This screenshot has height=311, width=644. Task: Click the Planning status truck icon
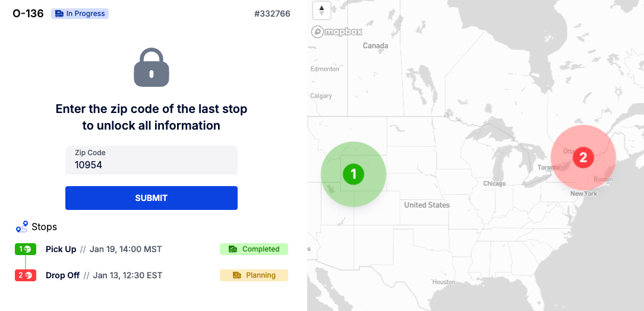click(237, 275)
